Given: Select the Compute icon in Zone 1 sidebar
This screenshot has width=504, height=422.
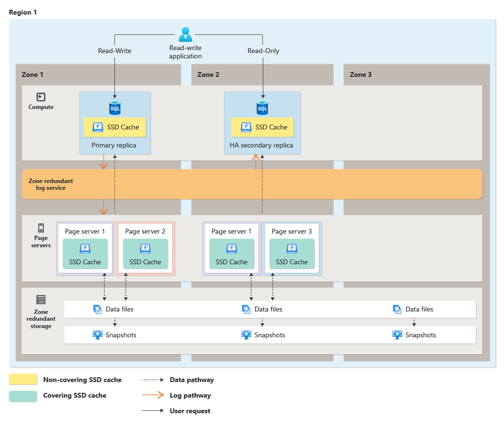Looking at the screenshot, I should click(x=41, y=96).
